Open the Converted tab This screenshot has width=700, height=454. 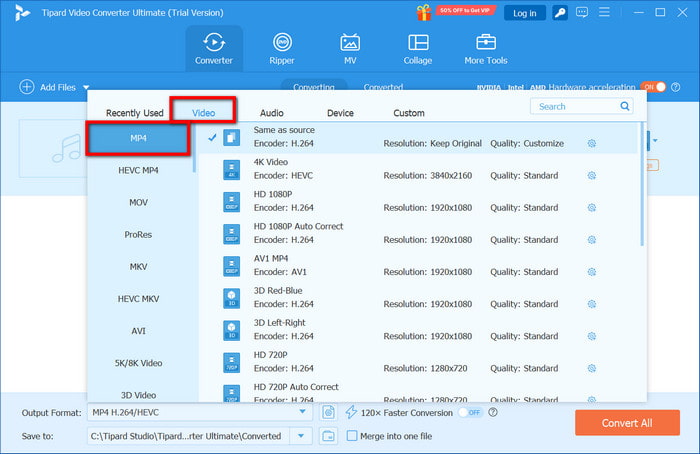383,87
